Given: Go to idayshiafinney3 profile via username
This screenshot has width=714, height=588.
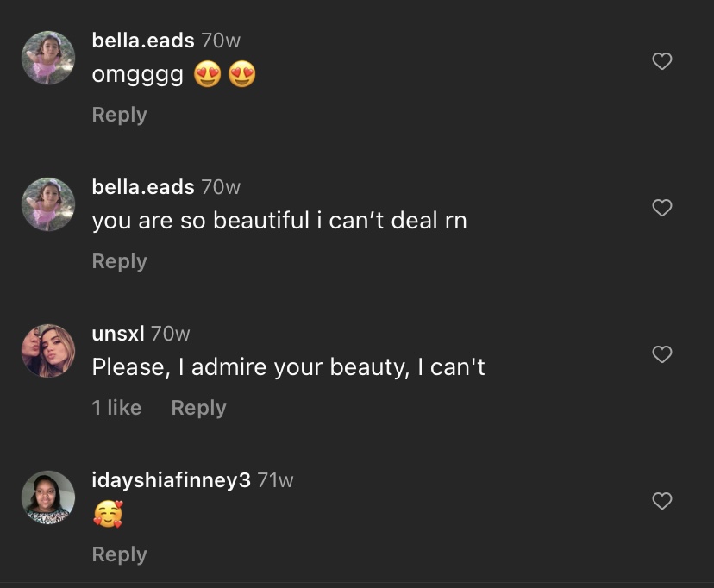Looking at the screenshot, I should tap(171, 479).
